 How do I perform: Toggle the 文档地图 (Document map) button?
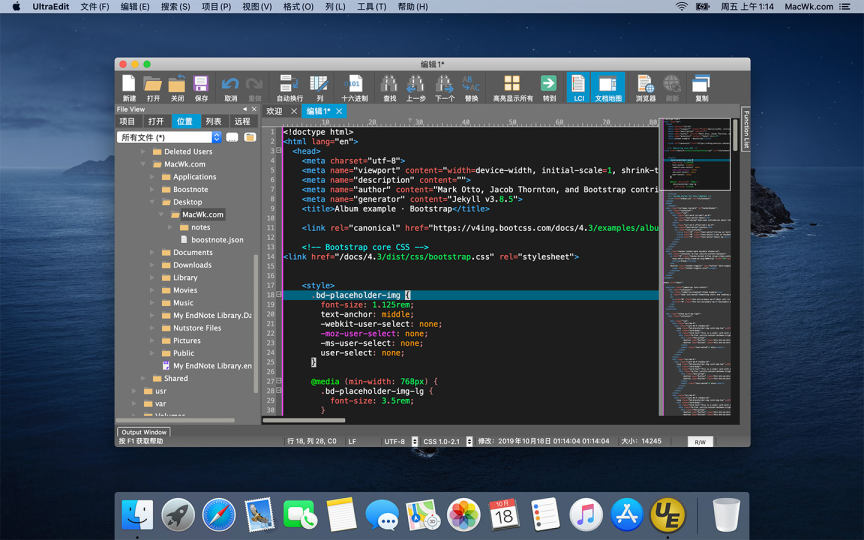608,85
